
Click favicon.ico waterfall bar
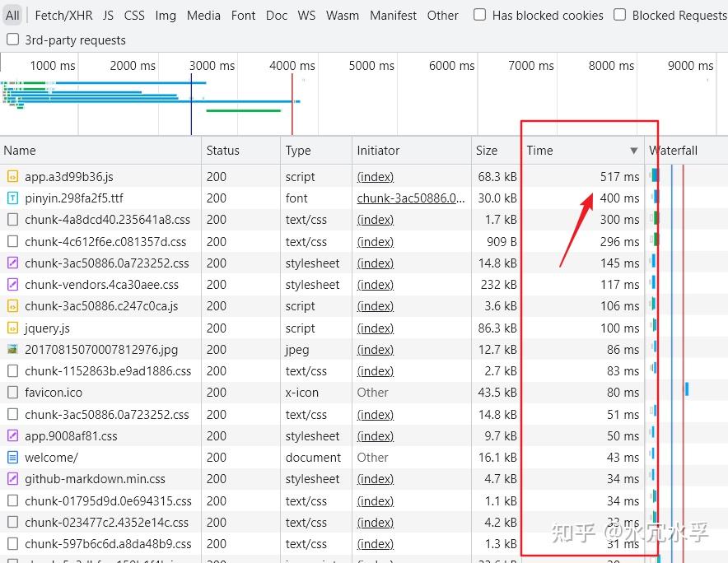pyautogui.click(x=687, y=389)
